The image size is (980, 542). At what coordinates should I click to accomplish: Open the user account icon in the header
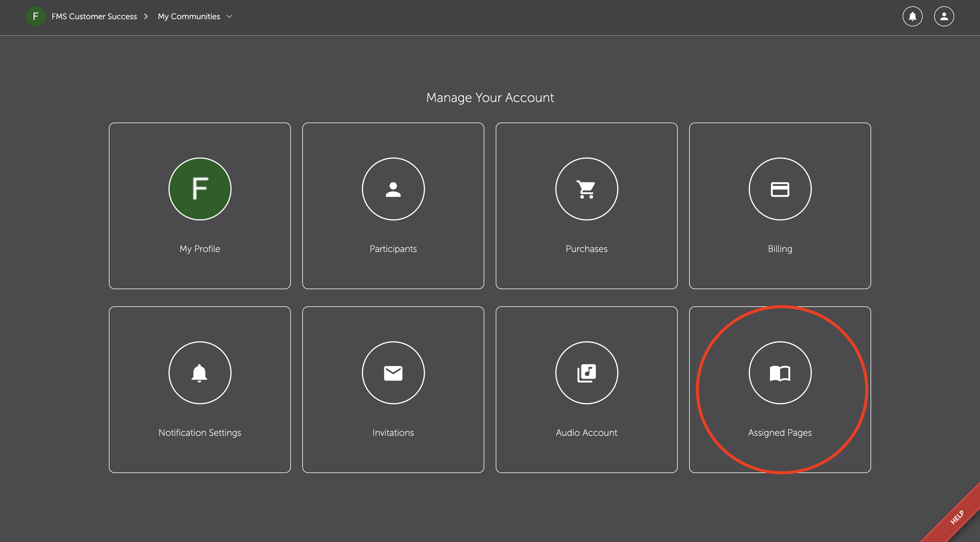pos(944,16)
